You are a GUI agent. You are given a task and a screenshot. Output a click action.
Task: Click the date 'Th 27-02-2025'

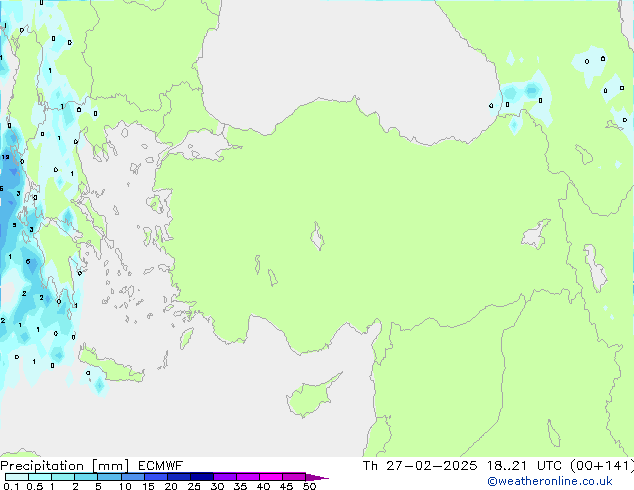pos(420,466)
